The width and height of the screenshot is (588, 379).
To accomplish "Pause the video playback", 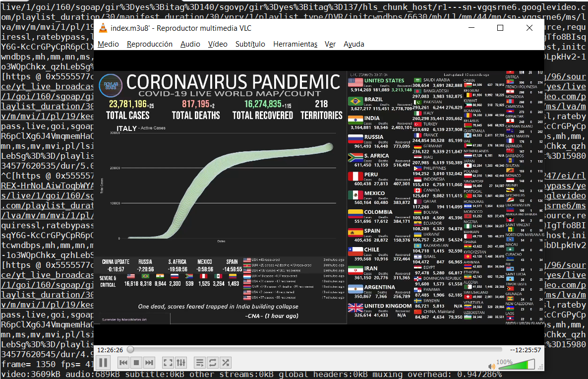I will pyautogui.click(x=103, y=363).
